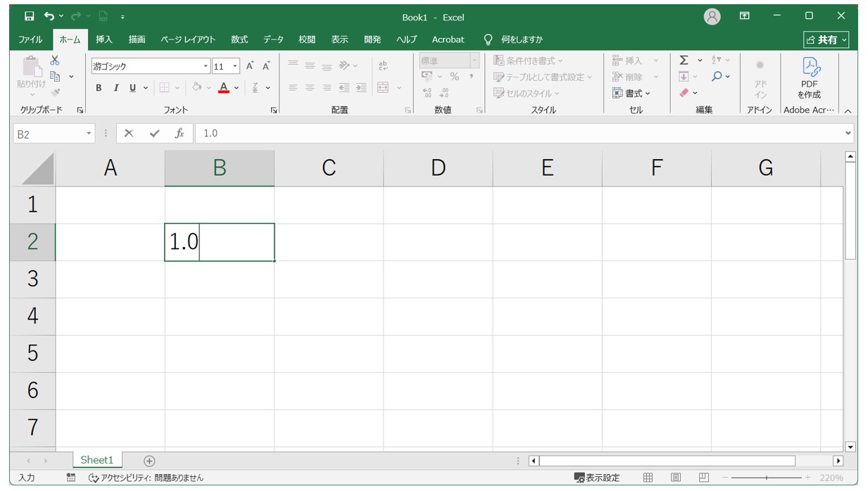Save the workbook with the floppy disk icon
The height and width of the screenshot is (491, 868).
coord(30,16)
